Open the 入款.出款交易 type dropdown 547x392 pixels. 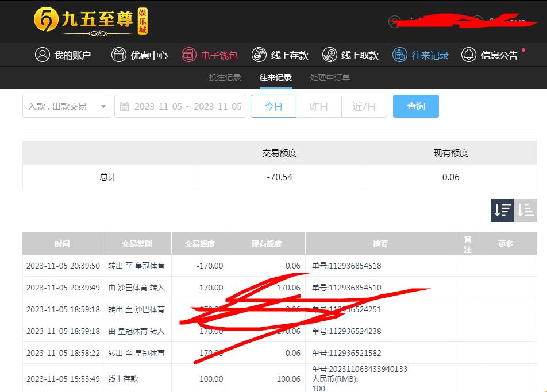(x=67, y=106)
